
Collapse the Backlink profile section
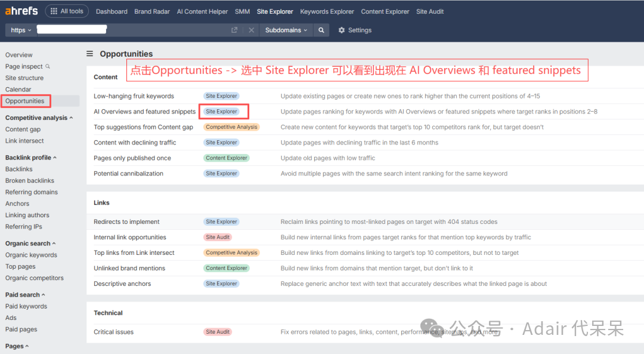[x=31, y=158]
